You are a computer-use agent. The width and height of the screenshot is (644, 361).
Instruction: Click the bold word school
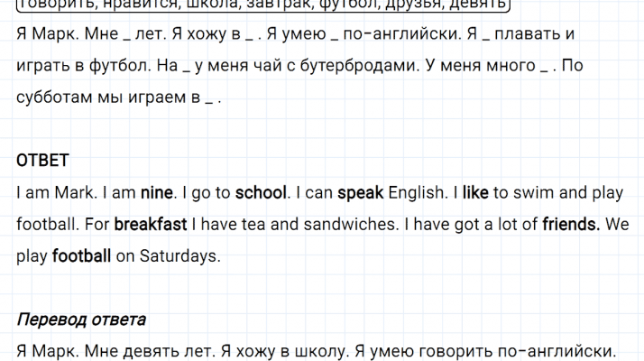click(261, 192)
